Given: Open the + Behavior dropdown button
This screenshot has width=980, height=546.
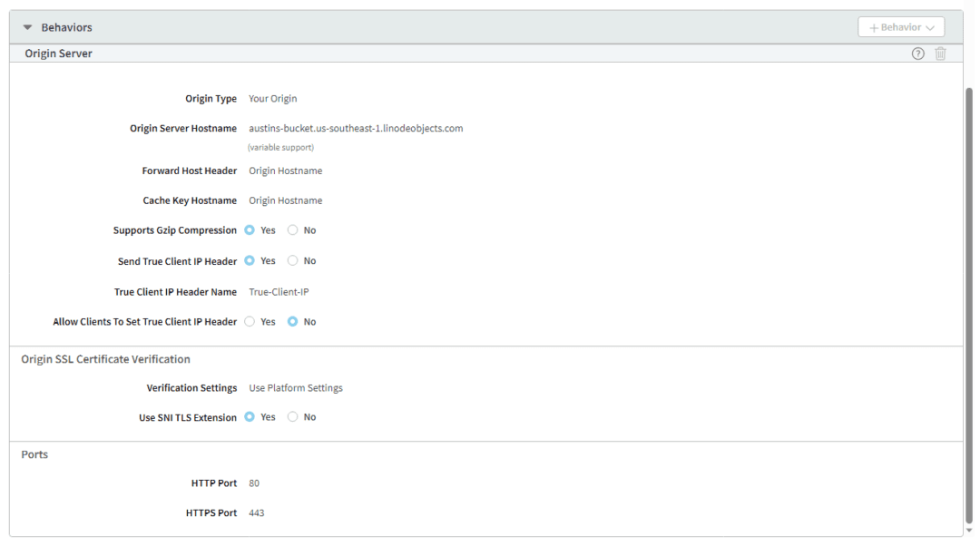Looking at the screenshot, I should pyautogui.click(x=900, y=27).
